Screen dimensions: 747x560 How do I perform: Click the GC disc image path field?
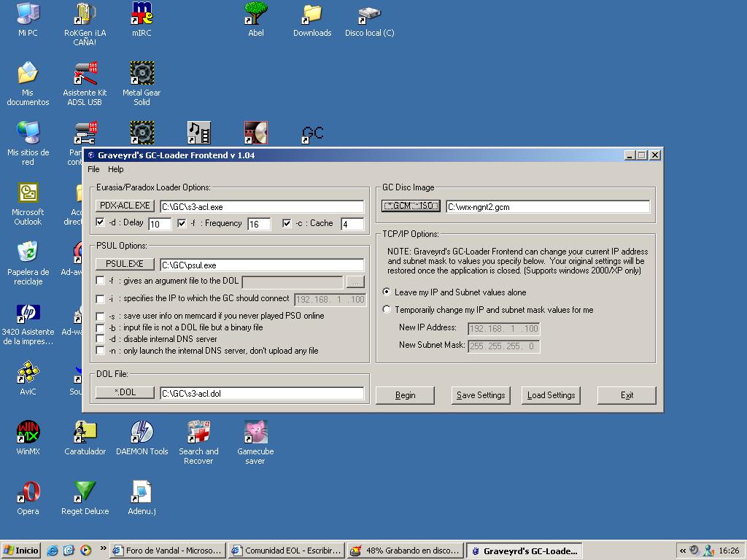(547, 207)
